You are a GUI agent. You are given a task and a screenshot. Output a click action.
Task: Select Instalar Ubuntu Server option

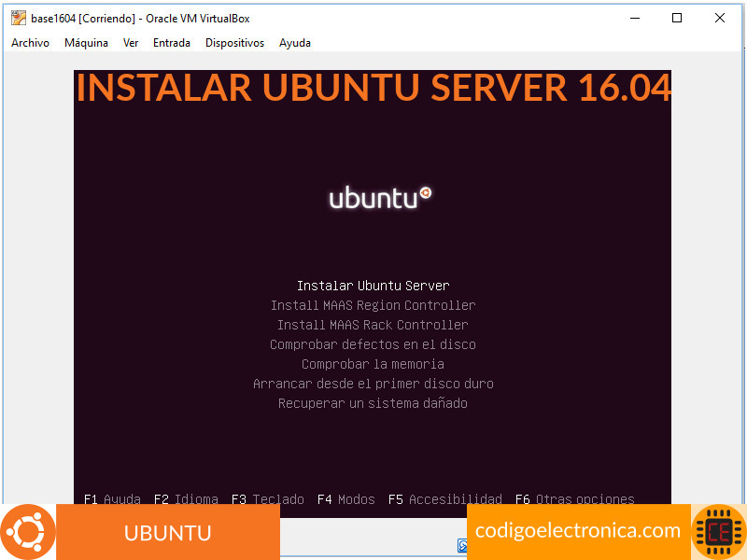pos(373,286)
